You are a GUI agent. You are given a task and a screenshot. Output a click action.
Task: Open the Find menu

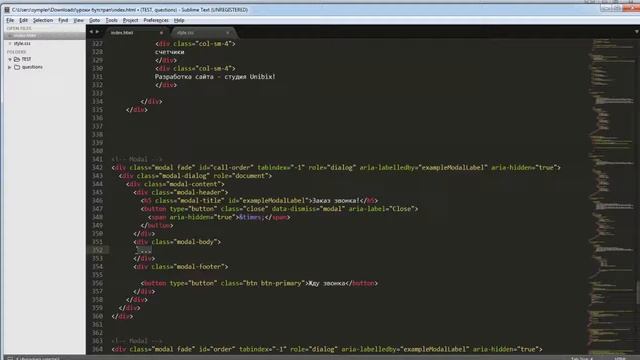point(63,20)
